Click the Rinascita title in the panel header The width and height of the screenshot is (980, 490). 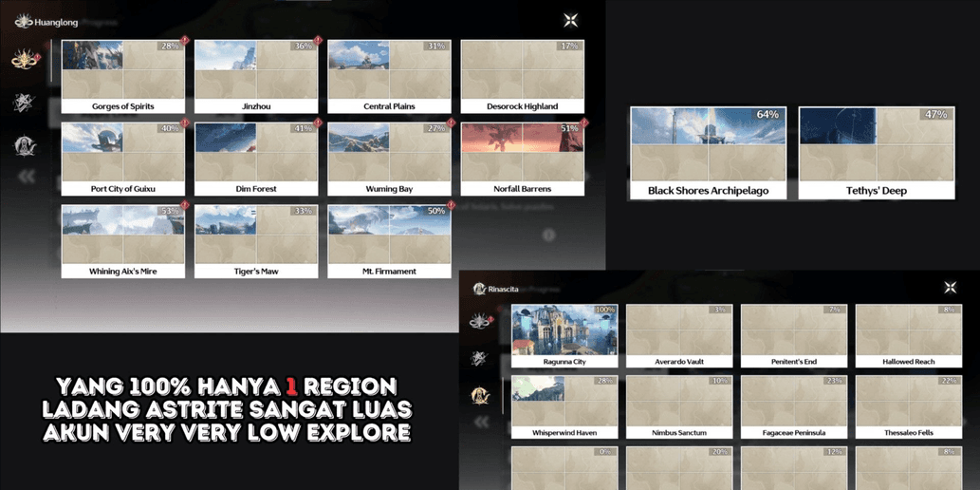[x=506, y=288]
